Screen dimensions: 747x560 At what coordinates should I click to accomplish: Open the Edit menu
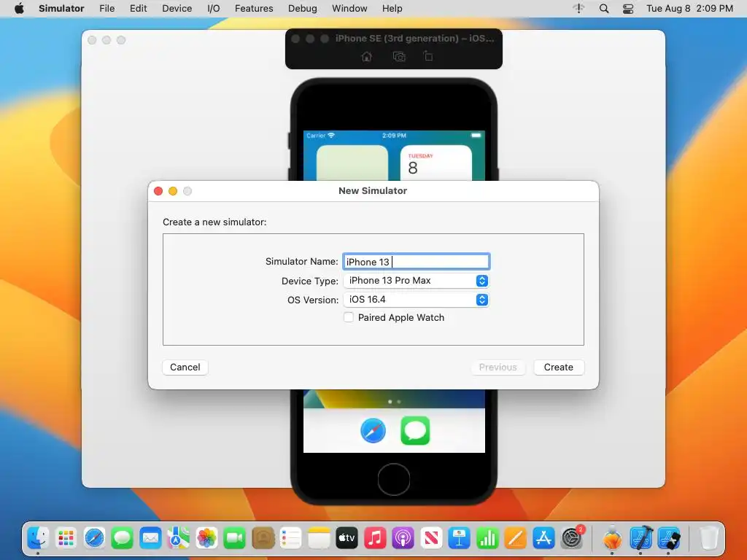coord(138,9)
